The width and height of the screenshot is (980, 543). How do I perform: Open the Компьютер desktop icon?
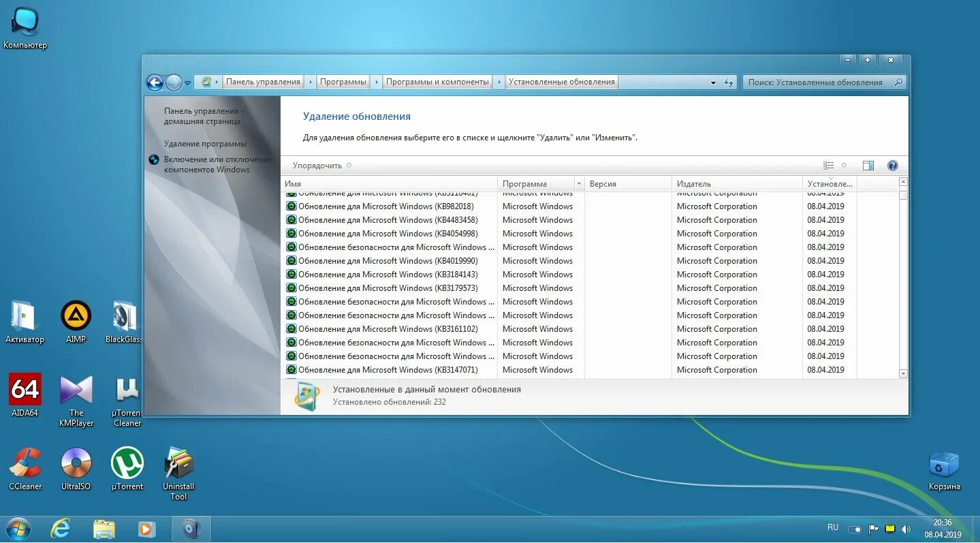[x=25, y=27]
